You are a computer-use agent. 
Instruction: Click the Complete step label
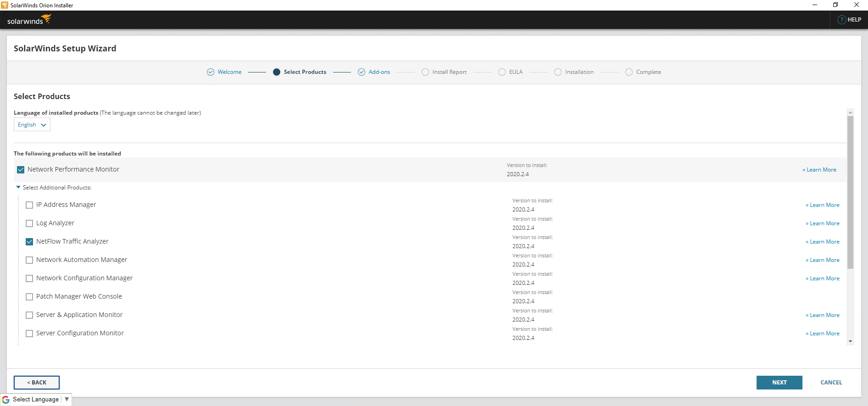point(648,72)
